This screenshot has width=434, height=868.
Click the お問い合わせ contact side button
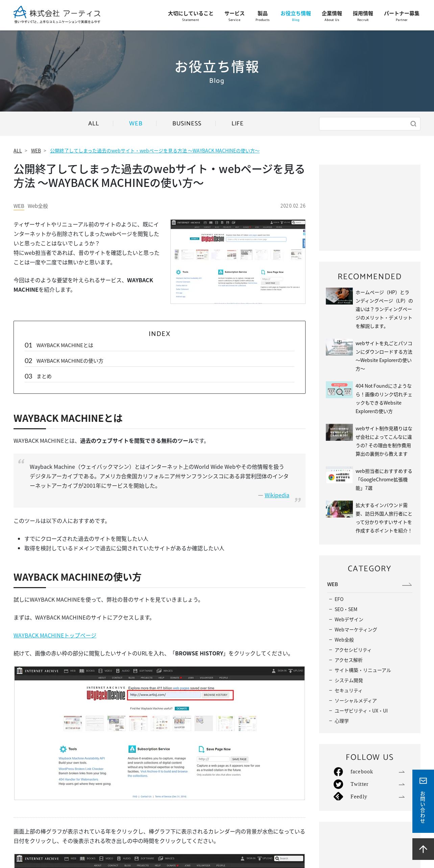click(423, 801)
